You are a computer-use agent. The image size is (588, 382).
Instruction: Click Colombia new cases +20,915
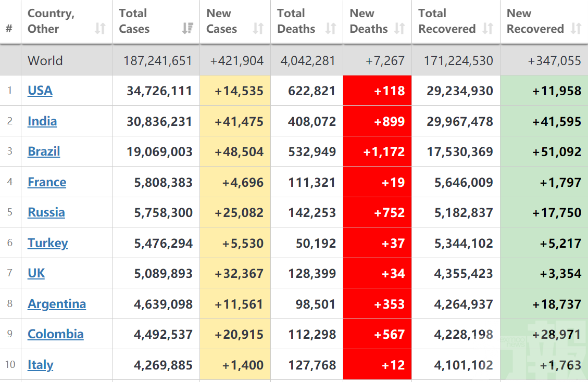(239, 335)
